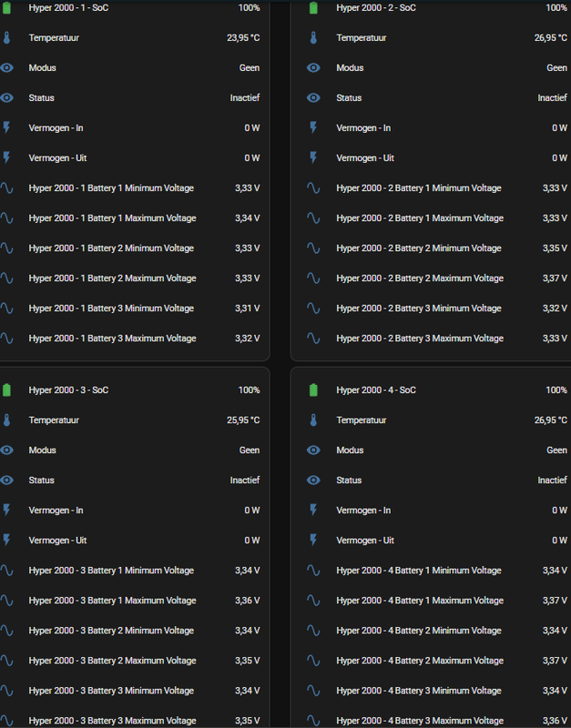
Task: Click the thermometer icon showing 23,95 °C
Action: [6, 38]
